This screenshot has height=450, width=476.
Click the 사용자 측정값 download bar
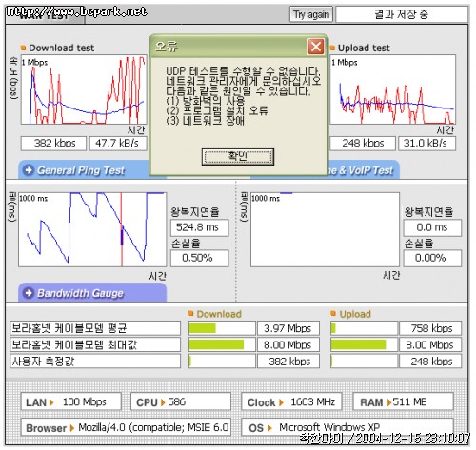222,362
